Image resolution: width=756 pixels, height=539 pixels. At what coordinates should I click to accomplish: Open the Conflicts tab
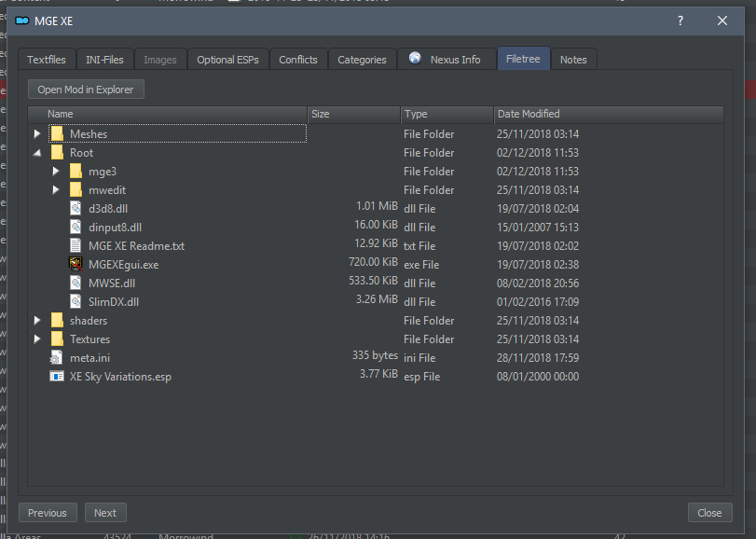pyautogui.click(x=298, y=60)
